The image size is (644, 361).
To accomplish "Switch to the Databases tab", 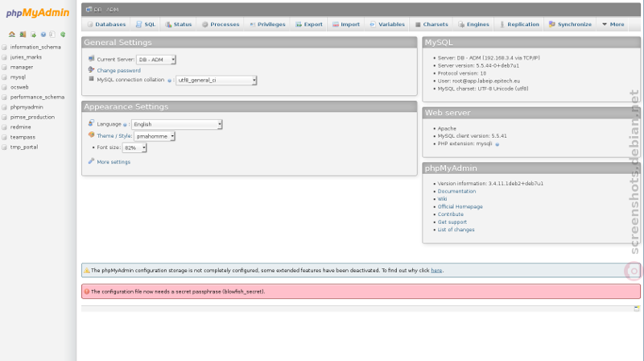I will (106, 24).
